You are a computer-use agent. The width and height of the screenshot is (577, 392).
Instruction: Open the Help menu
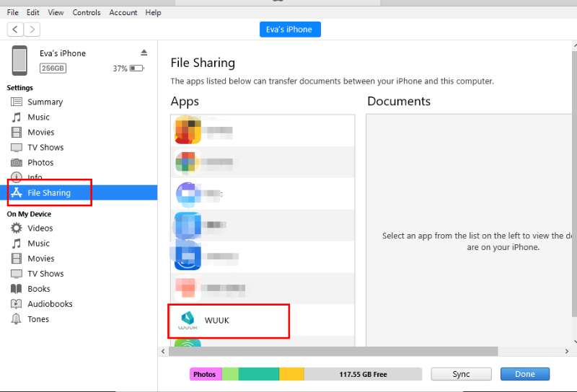153,12
